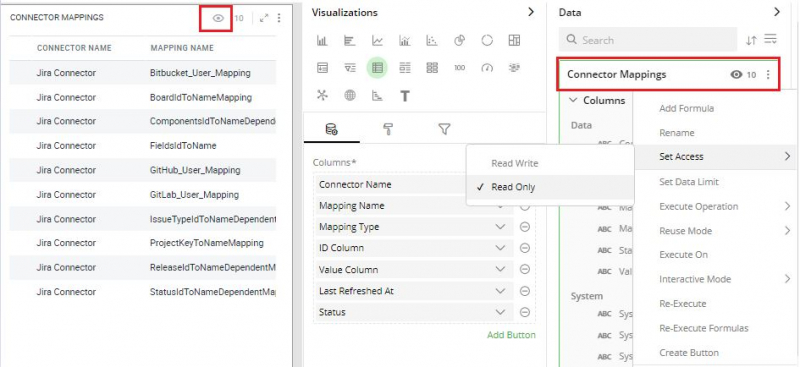Choose the checked Read Only access

pos(550,187)
